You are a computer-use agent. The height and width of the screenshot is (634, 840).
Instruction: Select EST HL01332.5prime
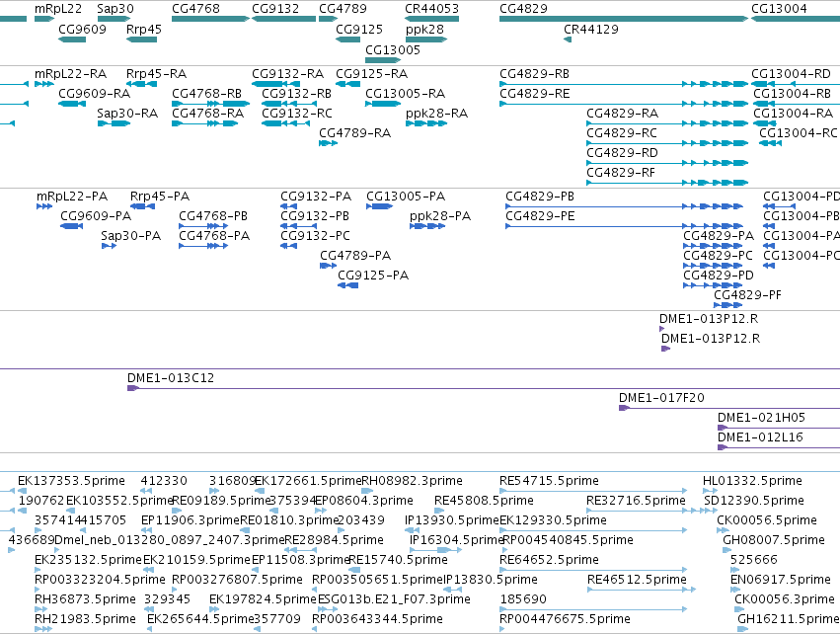(752, 481)
